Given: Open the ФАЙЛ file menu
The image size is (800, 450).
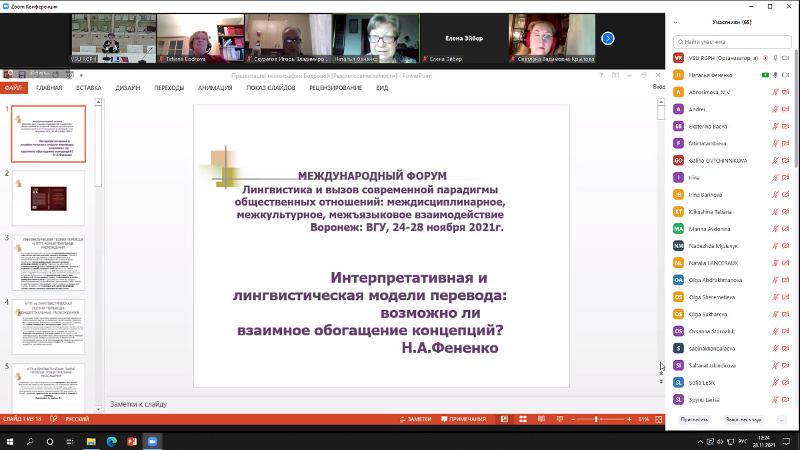Looking at the screenshot, I should point(12,87).
